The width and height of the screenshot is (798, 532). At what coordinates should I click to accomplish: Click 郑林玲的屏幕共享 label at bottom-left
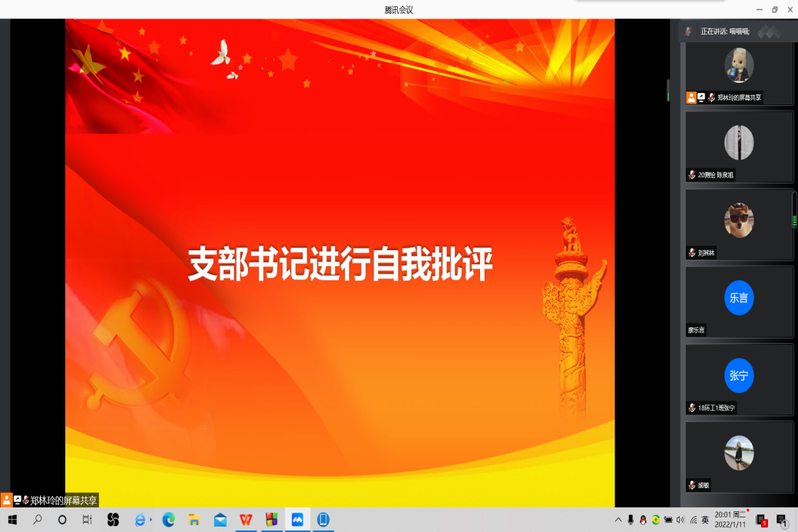click(x=63, y=500)
